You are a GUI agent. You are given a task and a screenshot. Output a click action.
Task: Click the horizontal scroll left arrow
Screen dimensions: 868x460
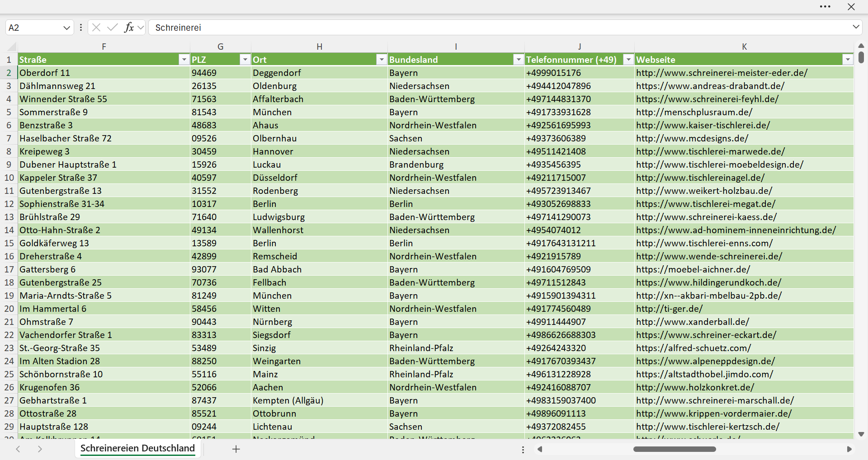click(539, 449)
